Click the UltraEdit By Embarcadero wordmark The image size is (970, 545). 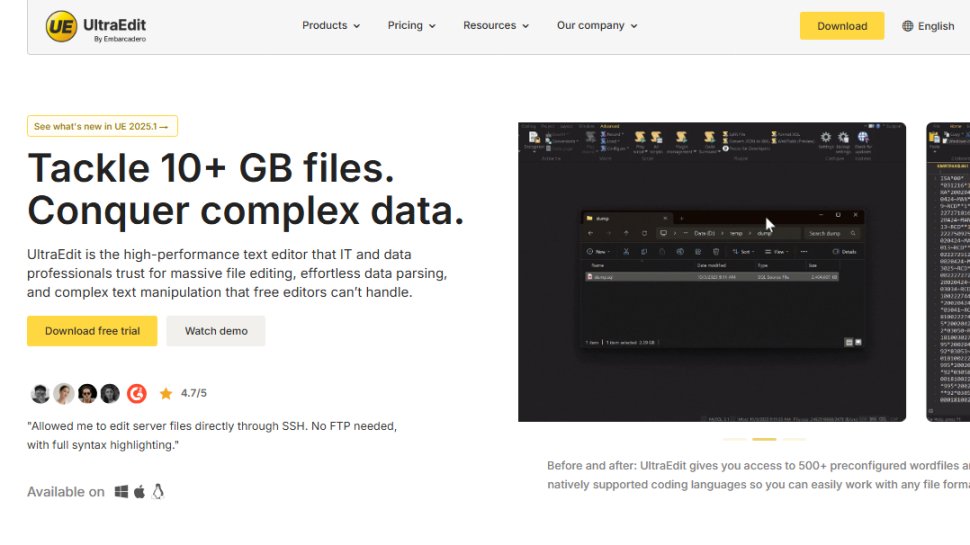[114, 30]
